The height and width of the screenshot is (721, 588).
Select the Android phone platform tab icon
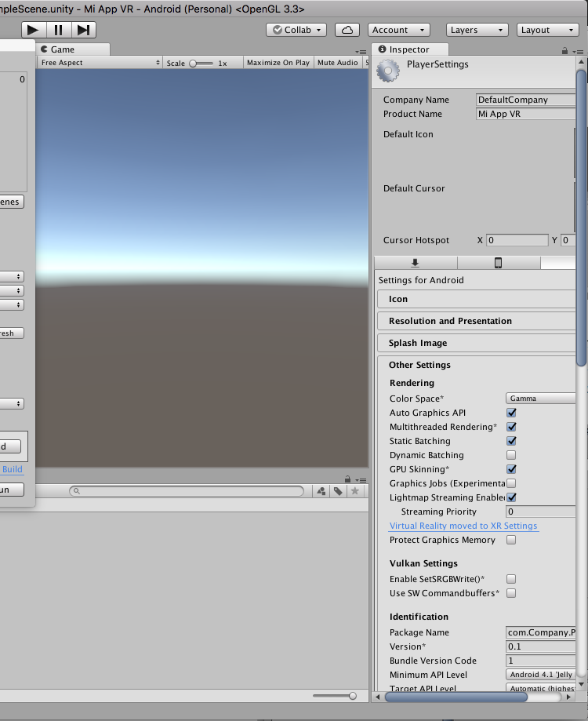[498, 263]
